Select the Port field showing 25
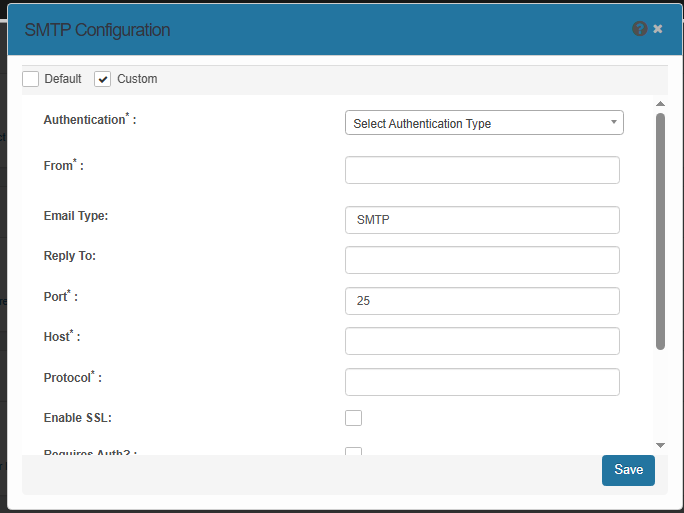Image resolution: width=684 pixels, height=513 pixels. (x=482, y=301)
